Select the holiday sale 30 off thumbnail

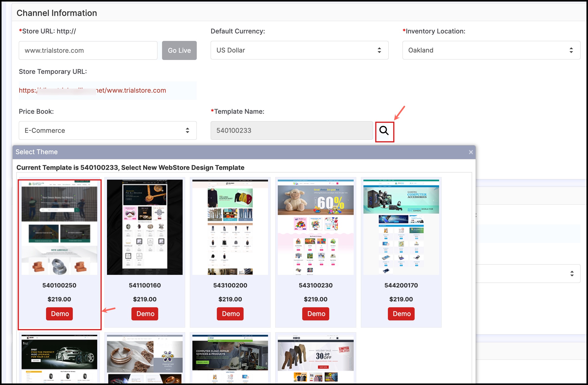[x=316, y=359]
